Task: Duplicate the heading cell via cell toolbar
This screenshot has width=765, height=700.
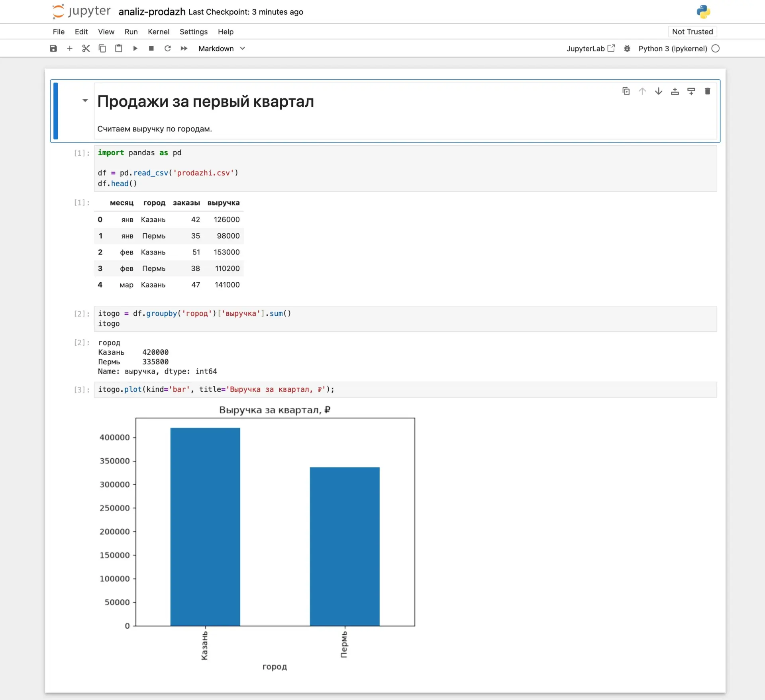Action: tap(626, 91)
